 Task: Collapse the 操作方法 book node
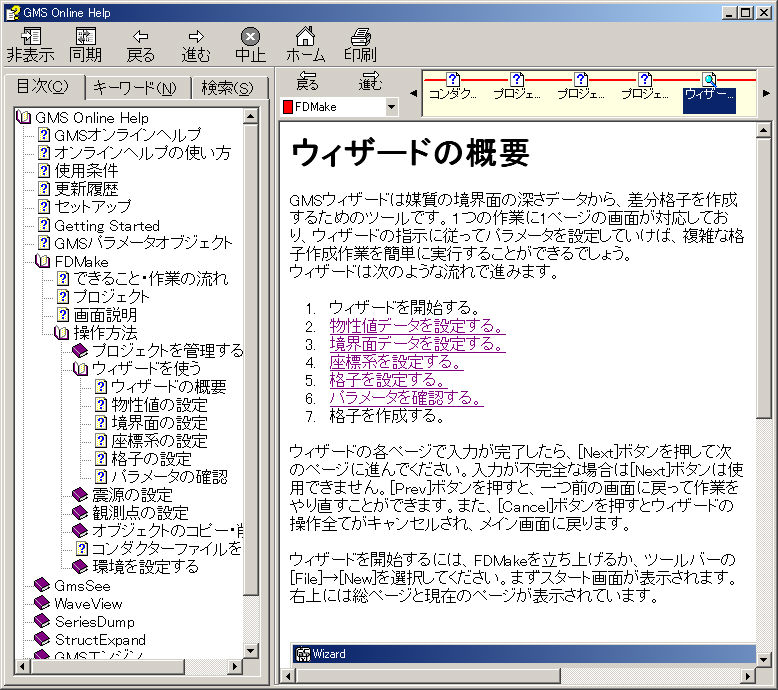point(62,333)
